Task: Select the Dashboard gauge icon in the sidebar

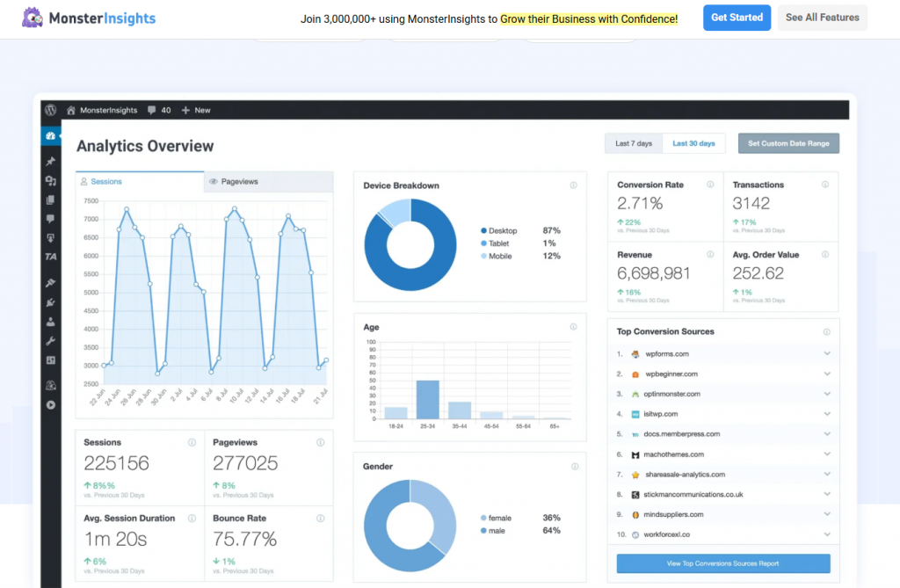Action: (50, 135)
